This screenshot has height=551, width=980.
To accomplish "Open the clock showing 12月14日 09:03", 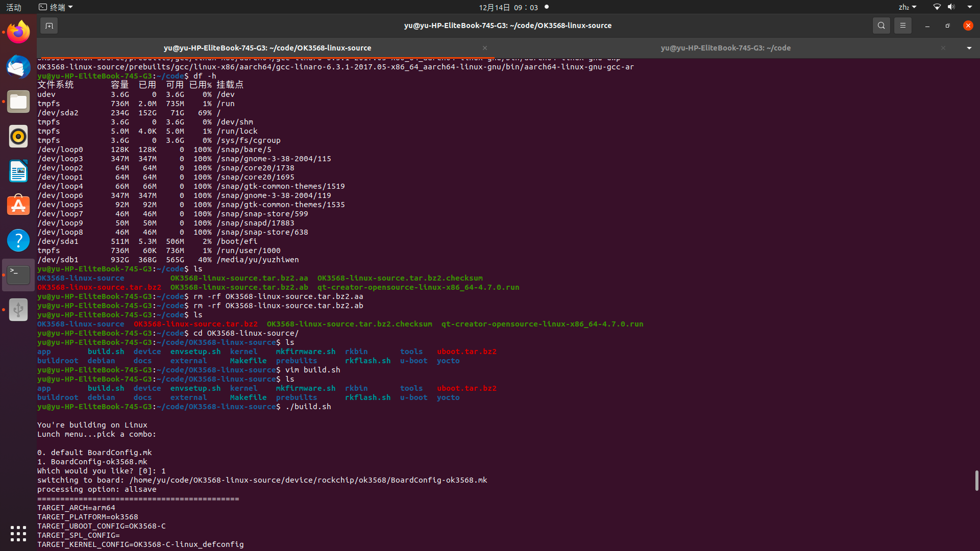I will [508, 7].
